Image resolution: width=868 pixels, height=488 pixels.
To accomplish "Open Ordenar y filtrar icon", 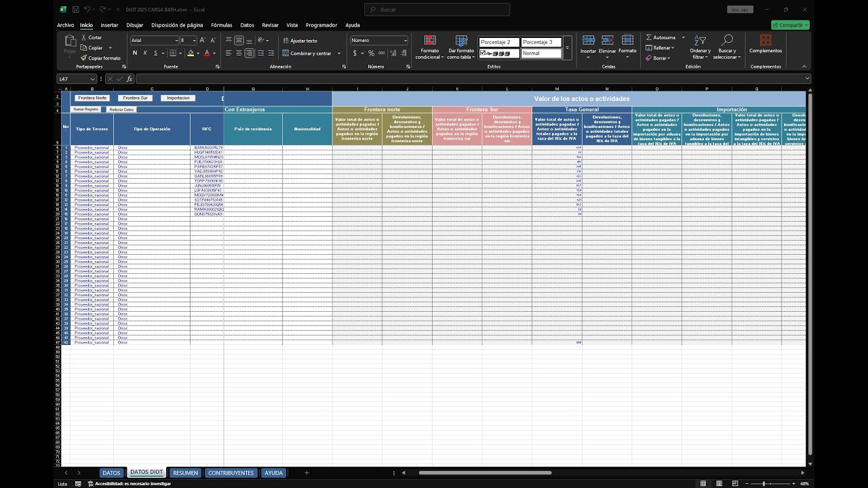I will pos(700,41).
